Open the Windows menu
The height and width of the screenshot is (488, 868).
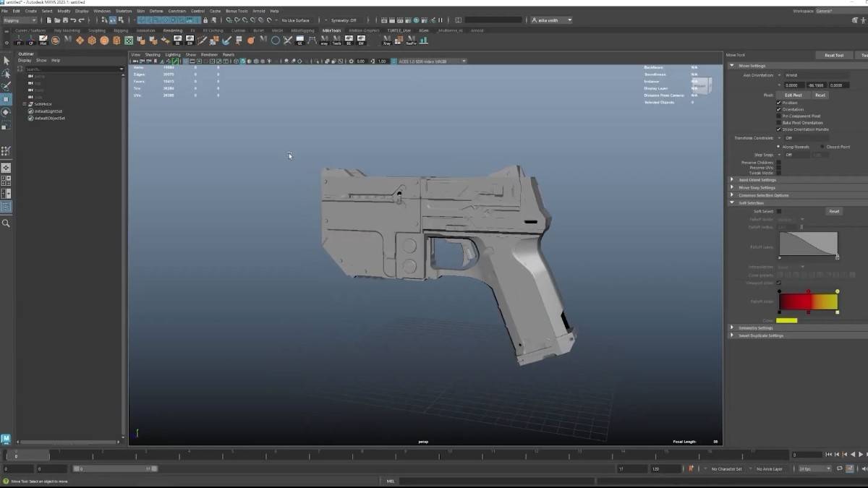pos(102,11)
